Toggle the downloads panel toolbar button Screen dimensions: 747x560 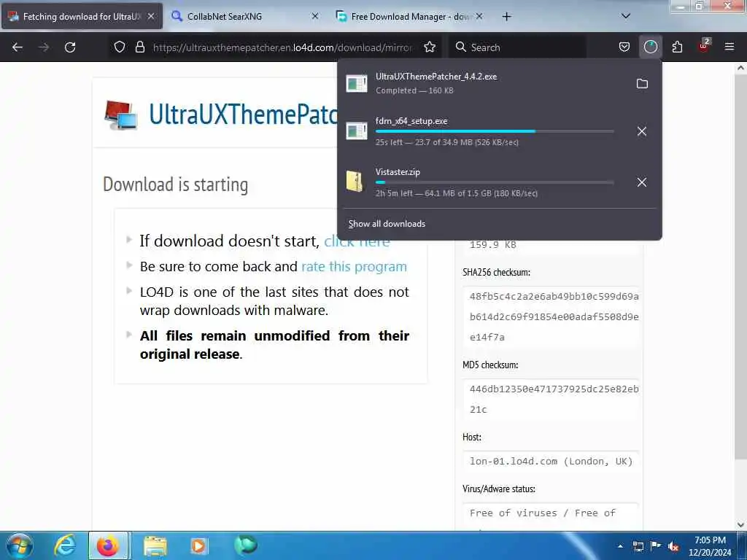(650, 47)
